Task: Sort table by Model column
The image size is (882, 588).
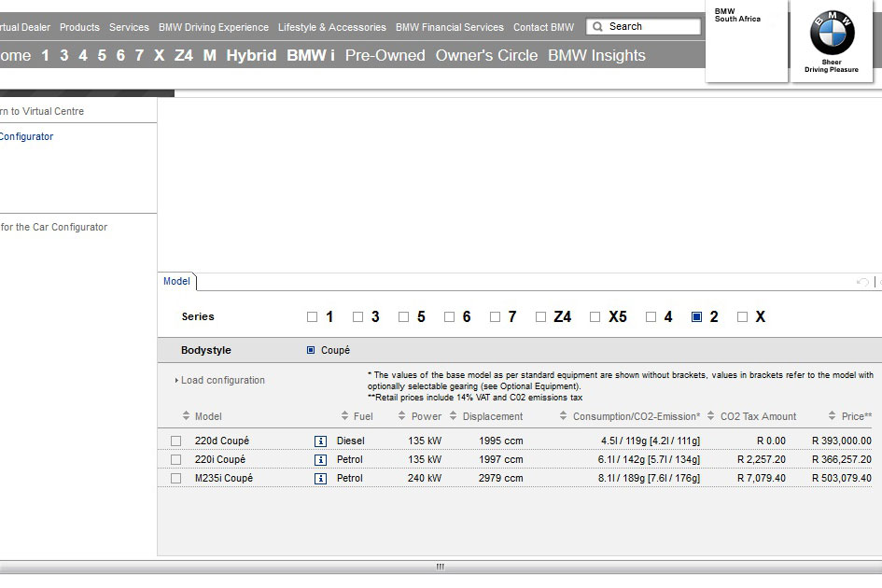Action: (x=186, y=416)
